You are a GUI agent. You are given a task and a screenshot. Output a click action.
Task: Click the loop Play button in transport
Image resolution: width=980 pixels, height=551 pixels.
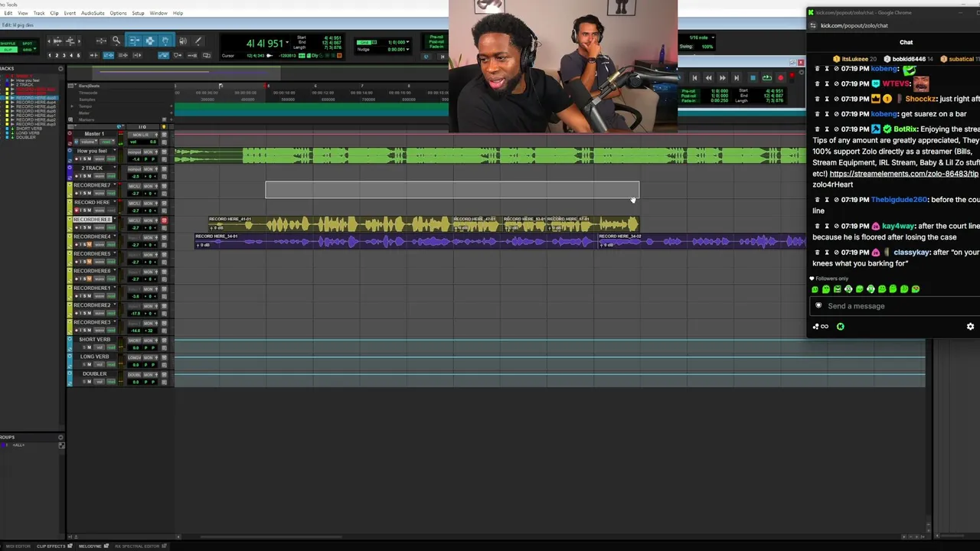click(x=766, y=77)
